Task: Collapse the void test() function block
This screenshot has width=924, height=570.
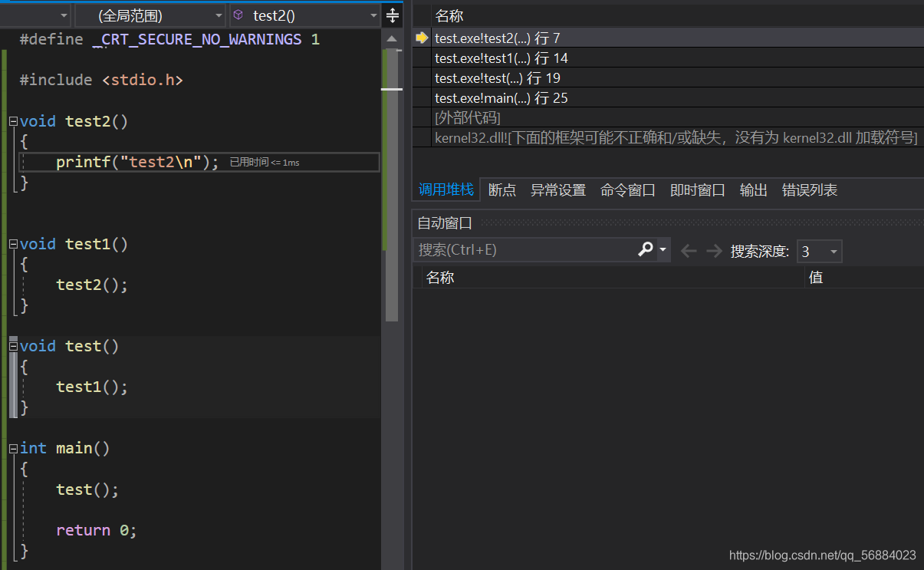Action: 13,346
